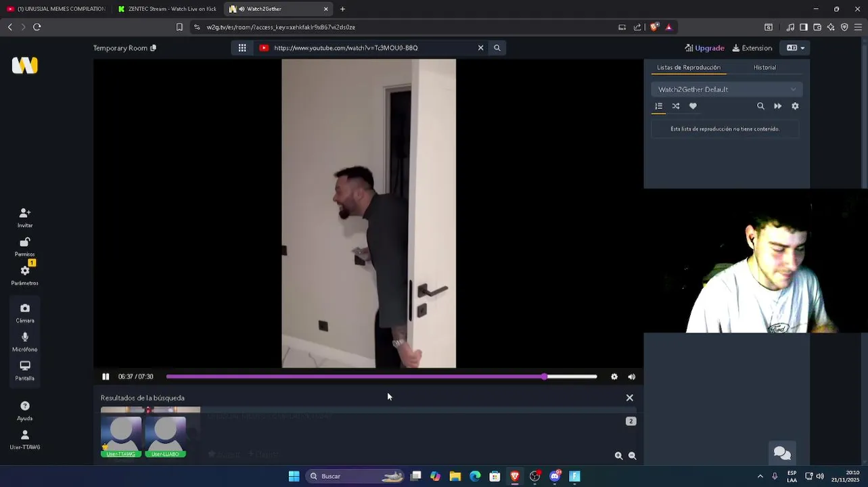
Task: Toggle the browser sidebar panel
Action: click(x=804, y=27)
